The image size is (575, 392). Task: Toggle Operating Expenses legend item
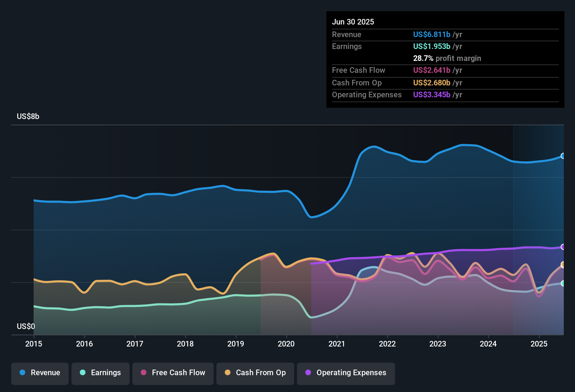coord(346,373)
